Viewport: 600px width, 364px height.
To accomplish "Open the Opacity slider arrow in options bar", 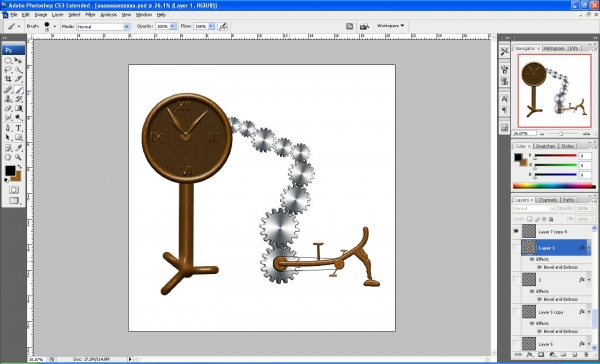I will [173, 26].
